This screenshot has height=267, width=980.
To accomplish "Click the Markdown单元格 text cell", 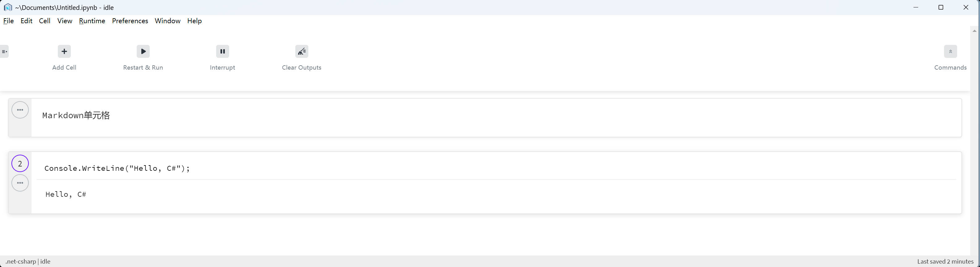I will (496, 118).
